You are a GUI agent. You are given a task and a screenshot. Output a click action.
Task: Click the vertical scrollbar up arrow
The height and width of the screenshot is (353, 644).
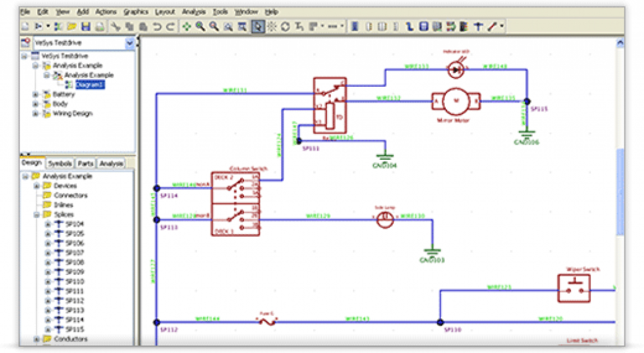point(619,42)
